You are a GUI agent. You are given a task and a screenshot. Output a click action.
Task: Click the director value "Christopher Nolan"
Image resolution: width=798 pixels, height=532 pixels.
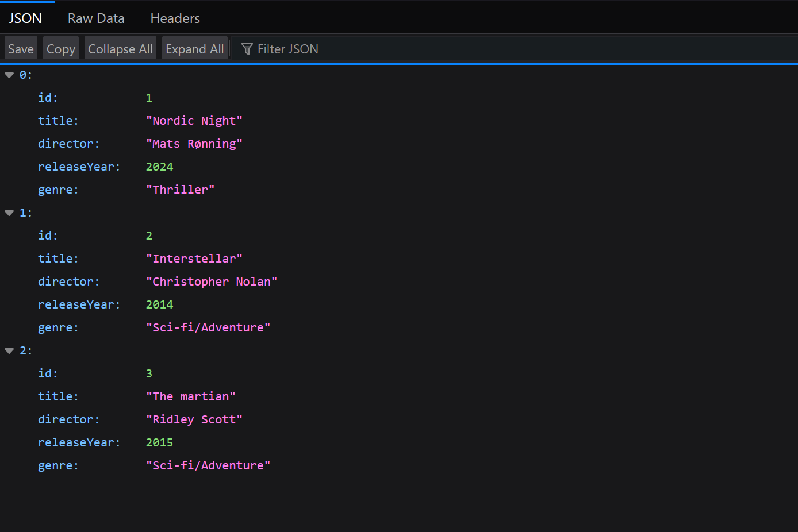click(x=212, y=281)
